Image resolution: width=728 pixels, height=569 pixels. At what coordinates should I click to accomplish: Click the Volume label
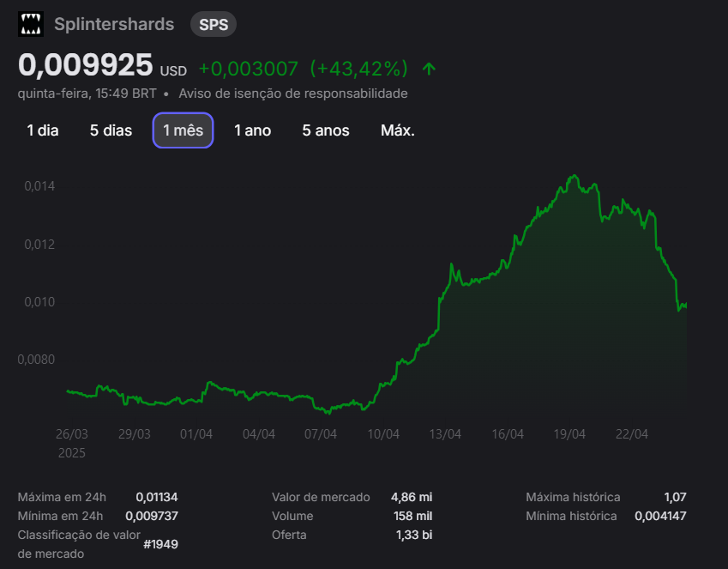(x=292, y=516)
